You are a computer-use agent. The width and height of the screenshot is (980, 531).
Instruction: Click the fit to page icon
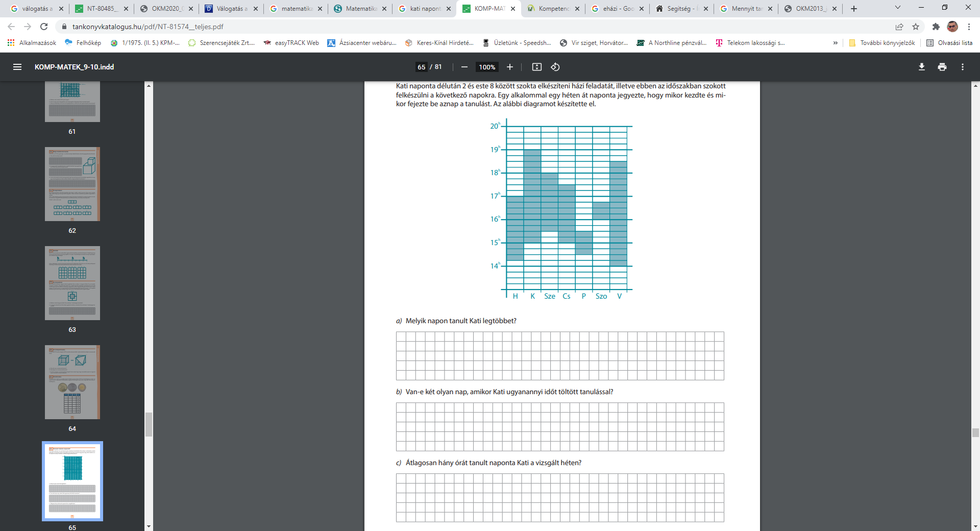point(536,67)
